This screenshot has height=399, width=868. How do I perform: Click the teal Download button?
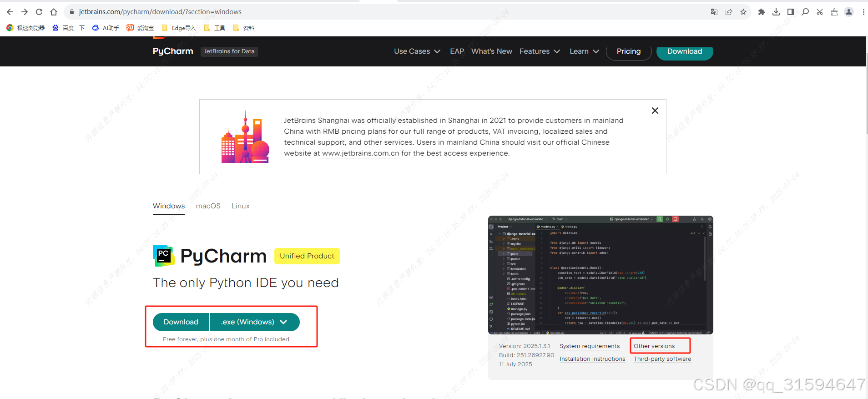point(181,322)
